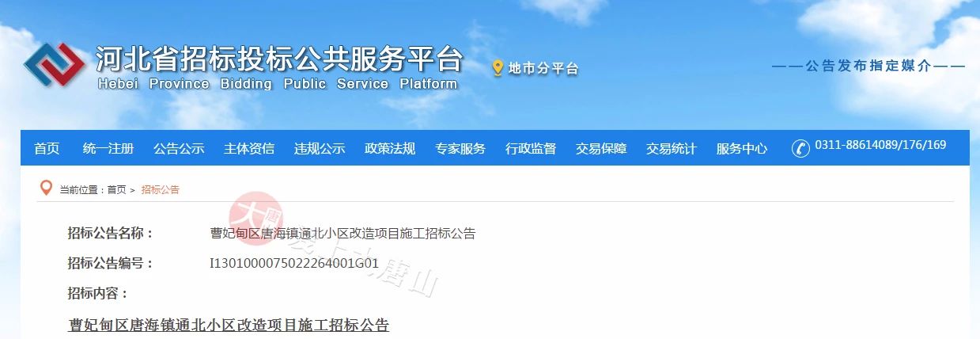Click the orange breadcrumb location marker icon

tap(46, 189)
